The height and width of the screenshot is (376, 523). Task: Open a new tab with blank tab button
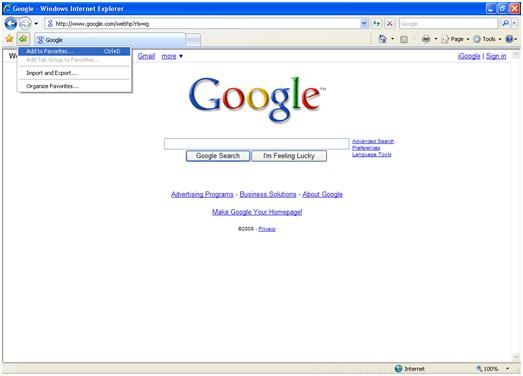pos(193,40)
